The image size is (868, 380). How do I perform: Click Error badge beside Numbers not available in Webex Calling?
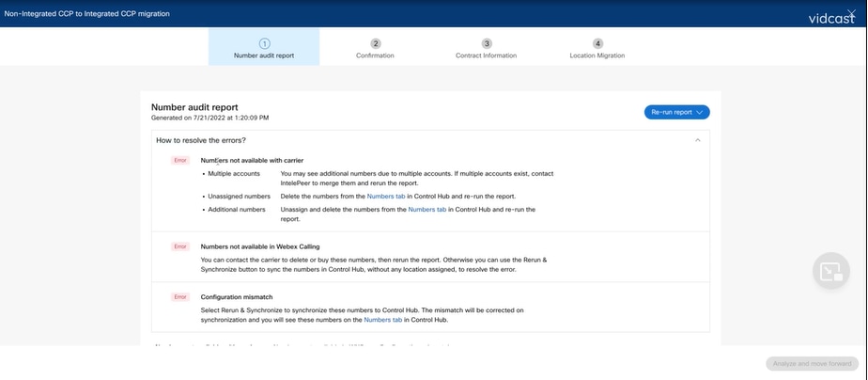(x=180, y=246)
